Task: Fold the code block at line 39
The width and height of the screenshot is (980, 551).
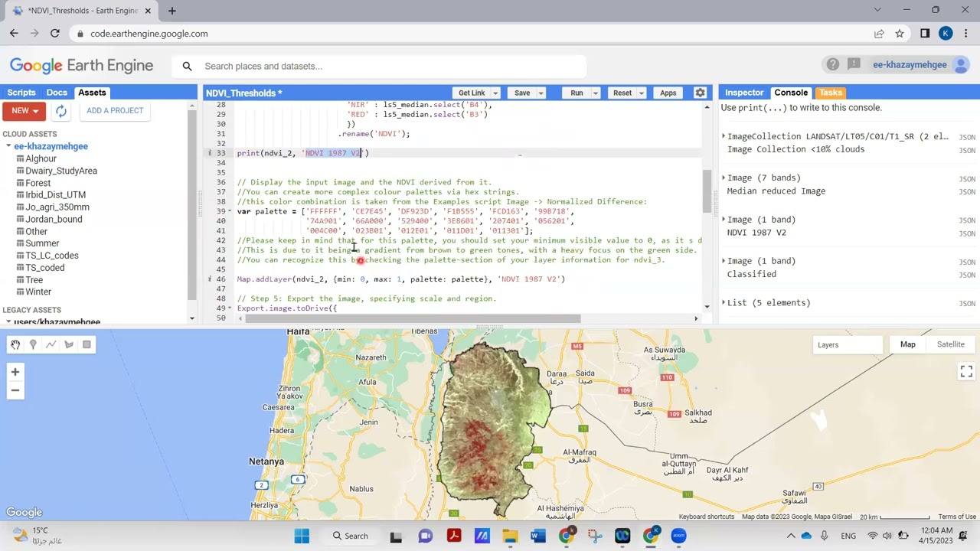Action: 231,211
